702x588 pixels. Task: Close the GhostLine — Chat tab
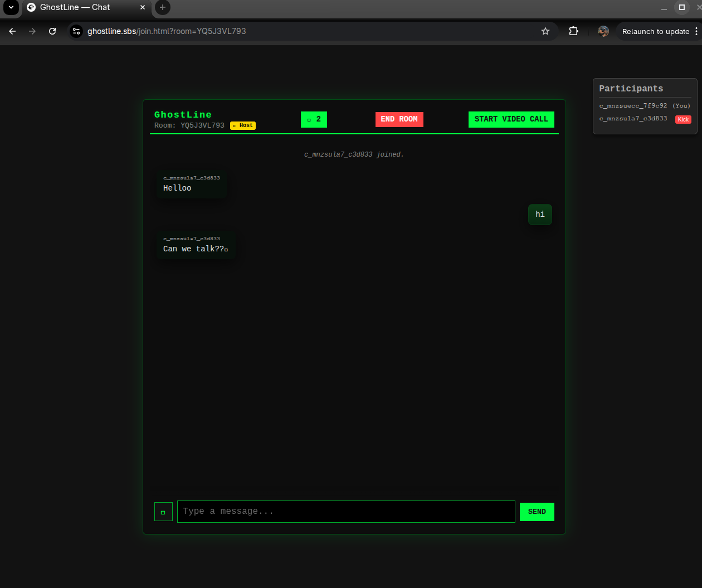coord(143,7)
